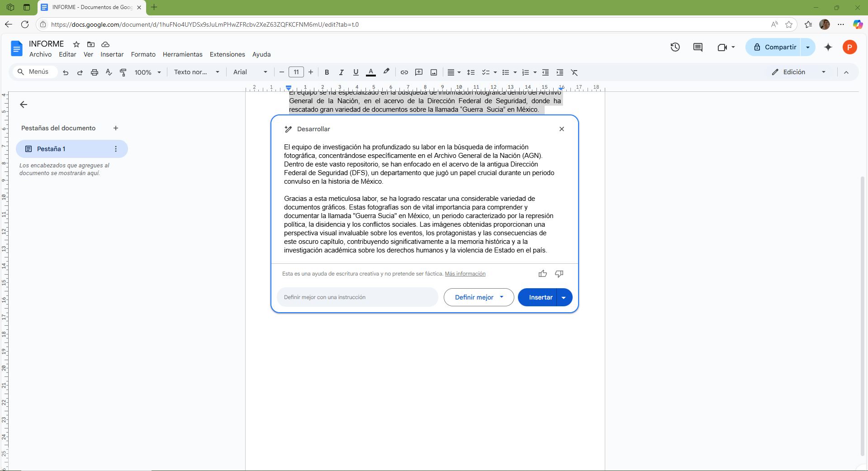Open the text color picker
The width and height of the screenshot is (868, 471).
pyautogui.click(x=370, y=72)
